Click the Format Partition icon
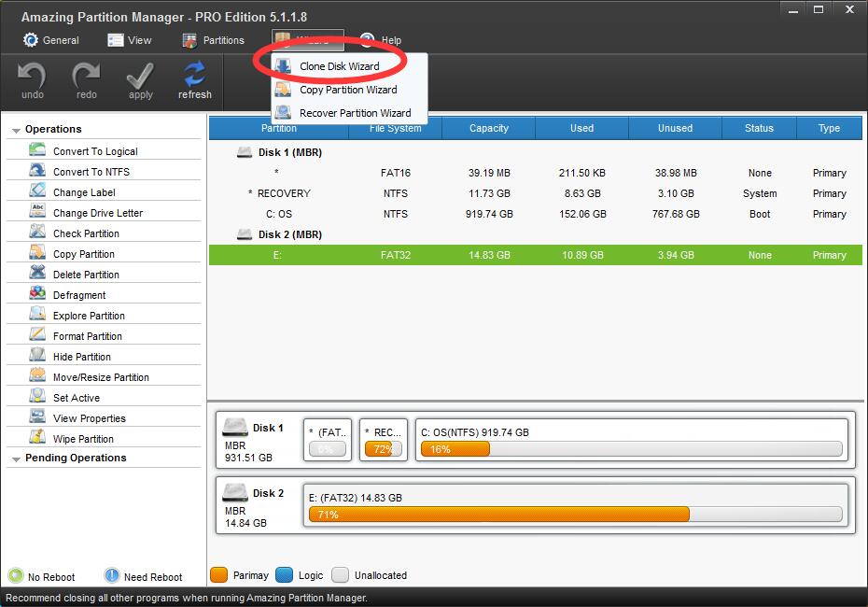Image resolution: width=868 pixels, height=607 pixels. pyautogui.click(x=37, y=334)
